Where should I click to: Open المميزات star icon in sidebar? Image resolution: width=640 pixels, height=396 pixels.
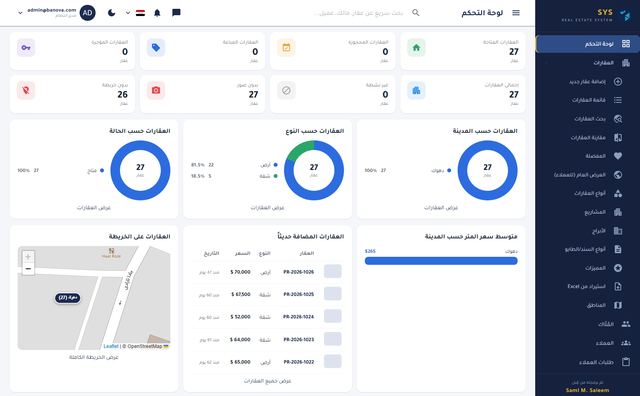pos(618,268)
